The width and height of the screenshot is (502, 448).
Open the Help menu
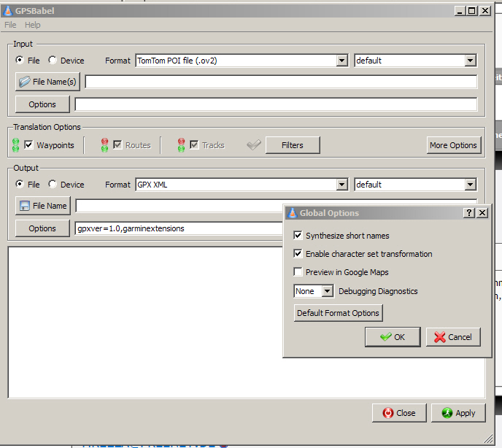[33, 25]
